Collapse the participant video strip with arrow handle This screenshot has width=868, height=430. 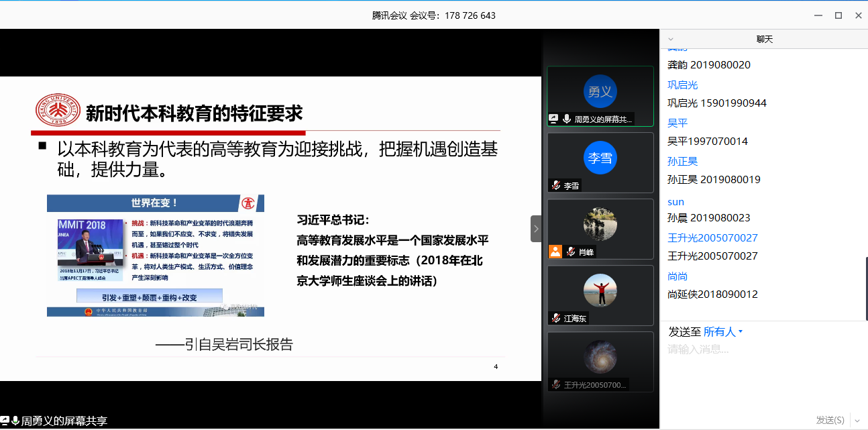(535, 229)
